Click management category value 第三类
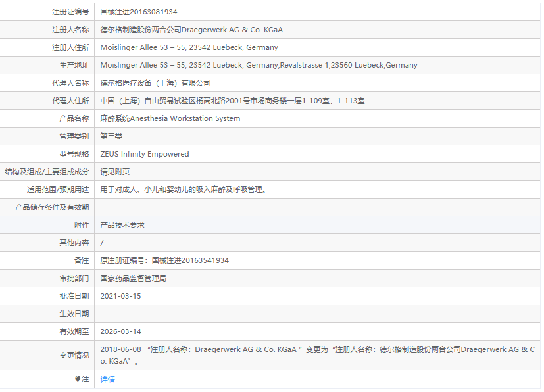Viewport: 544px width, 392px height. click(x=111, y=136)
